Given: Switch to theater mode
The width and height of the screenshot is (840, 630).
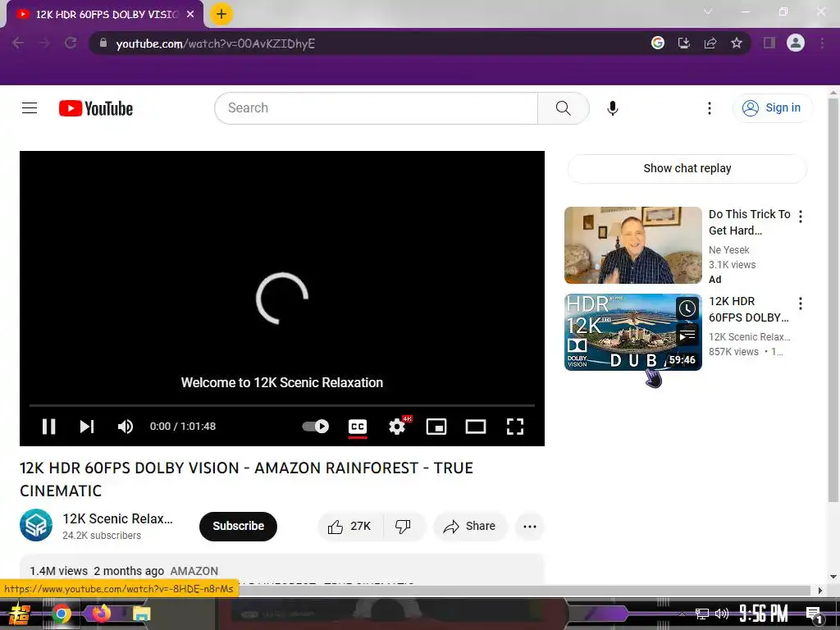Looking at the screenshot, I should tap(475, 427).
